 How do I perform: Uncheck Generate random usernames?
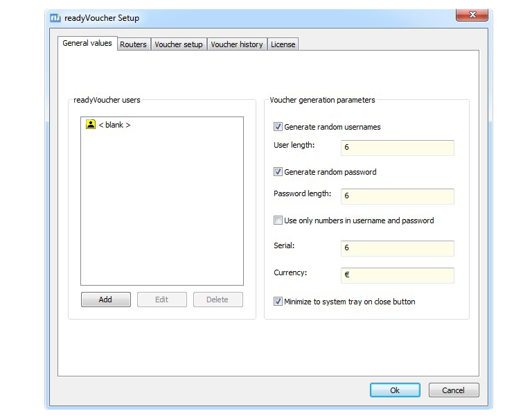[278, 127]
